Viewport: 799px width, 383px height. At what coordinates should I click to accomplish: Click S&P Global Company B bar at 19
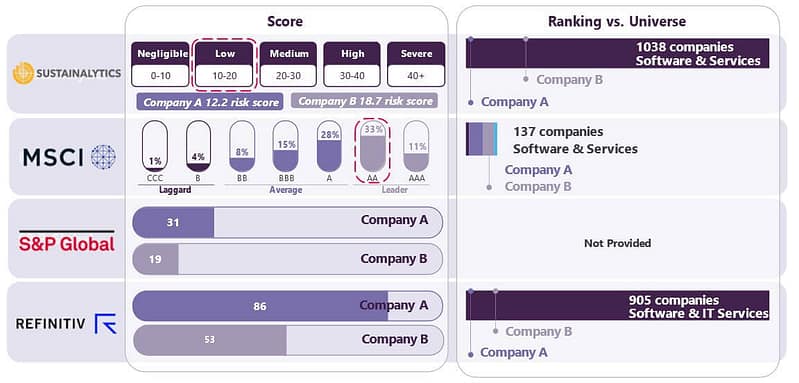coord(288,259)
